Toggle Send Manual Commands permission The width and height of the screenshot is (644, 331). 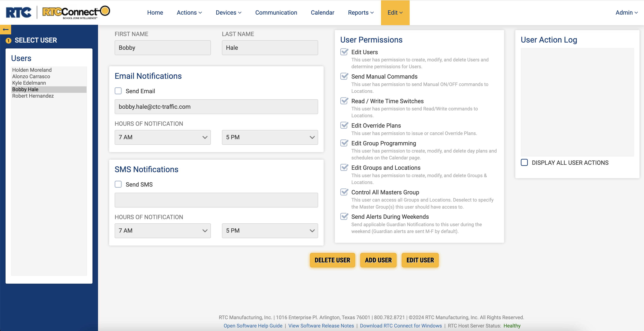[344, 77]
